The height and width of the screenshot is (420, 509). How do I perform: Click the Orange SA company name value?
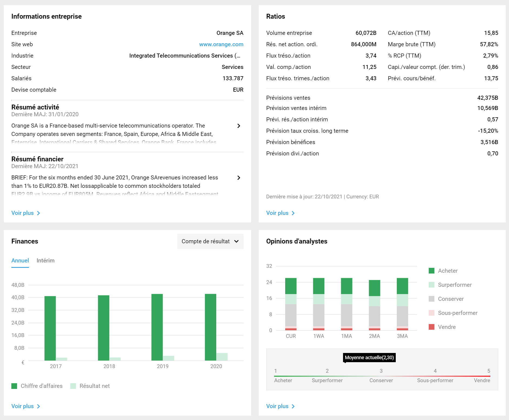click(230, 33)
